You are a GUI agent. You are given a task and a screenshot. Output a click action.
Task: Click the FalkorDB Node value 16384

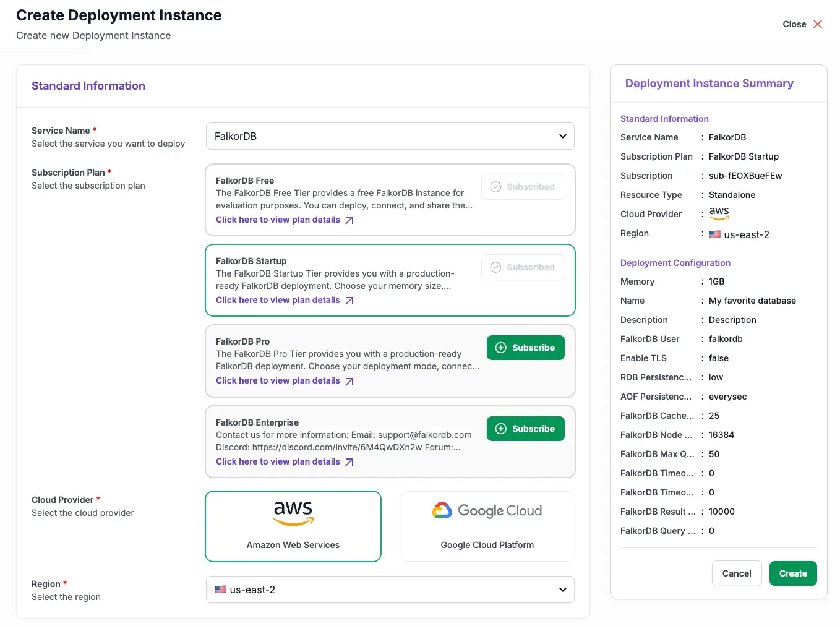point(721,435)
